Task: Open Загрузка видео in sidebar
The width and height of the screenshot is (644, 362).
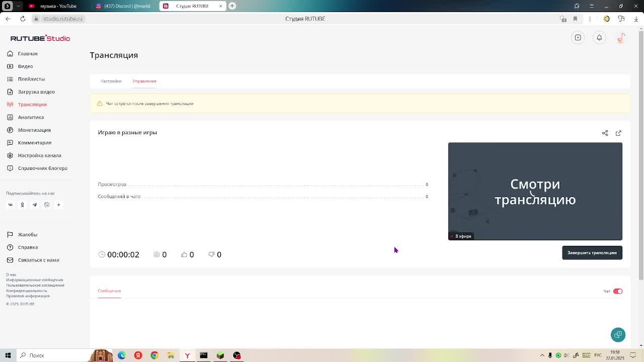Action: pyautogui.click(x=36, y=92)
